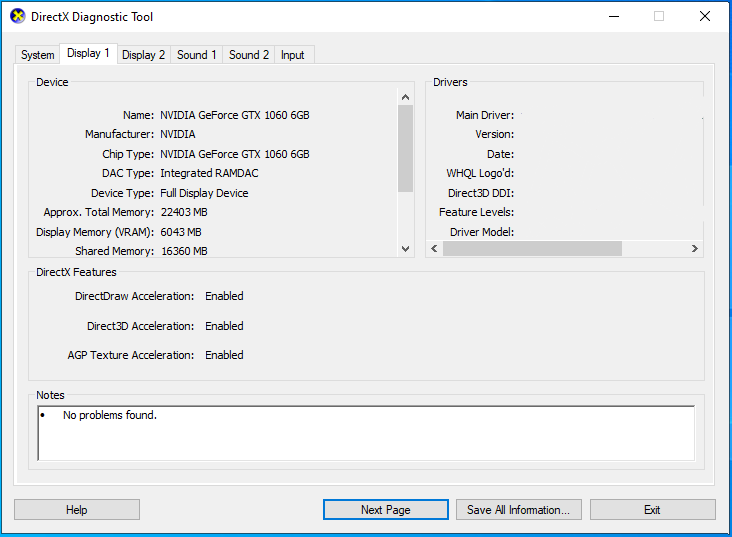The image size is (732, 537).
Task: Switch to the System tab
Action: point(38,55)
